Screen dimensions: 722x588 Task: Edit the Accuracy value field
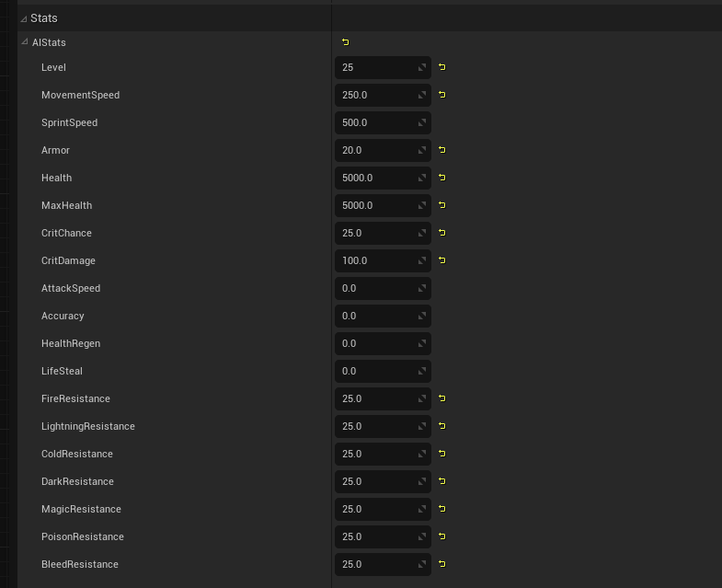[383, 317]
